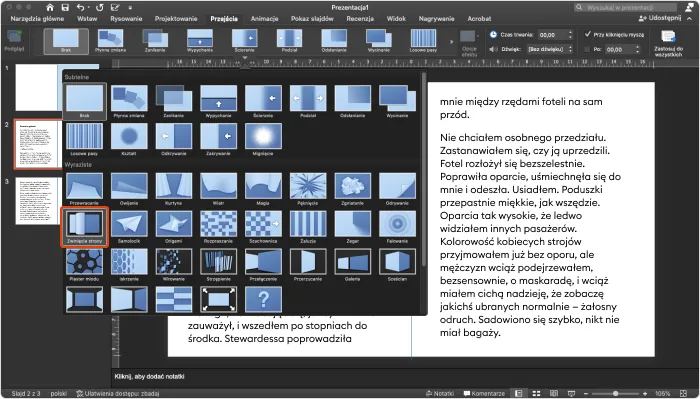This screenshot has width=700, height=399.
Task: Switch to slide sorter view
Action: coord(536,394)
